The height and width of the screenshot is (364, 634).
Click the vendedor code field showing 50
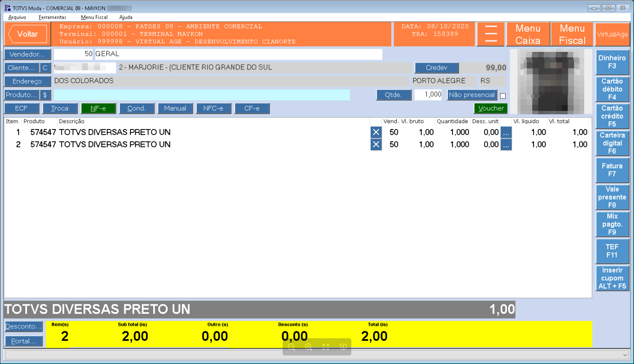point(73,54)
